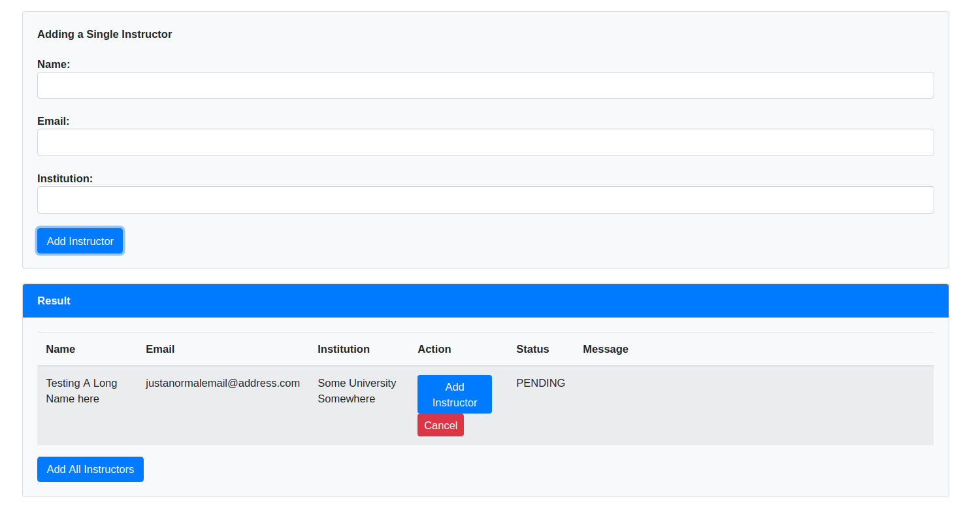Select the Testing A Long Name here cell
The width and height of the screenshot is (980, 505).
click(81, 391)
